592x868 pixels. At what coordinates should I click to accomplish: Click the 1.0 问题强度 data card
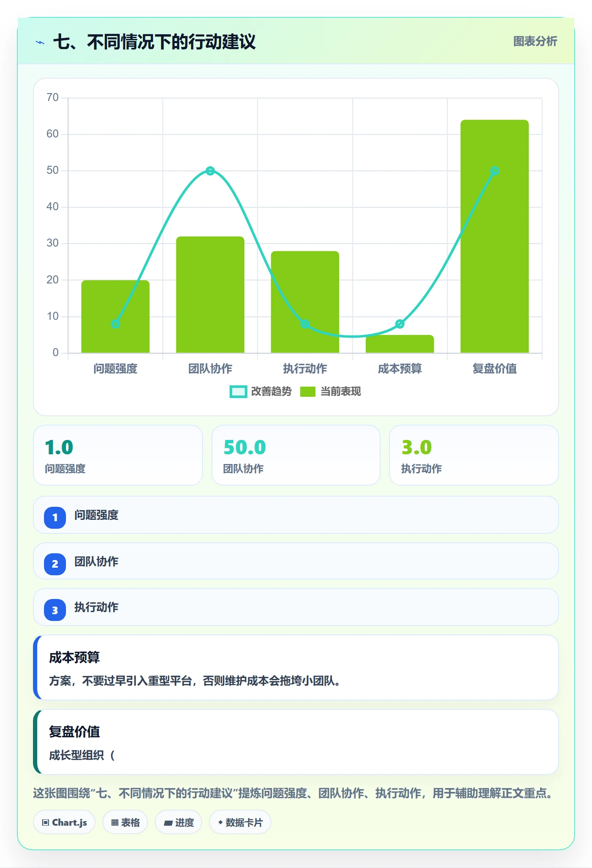point(118,455)
